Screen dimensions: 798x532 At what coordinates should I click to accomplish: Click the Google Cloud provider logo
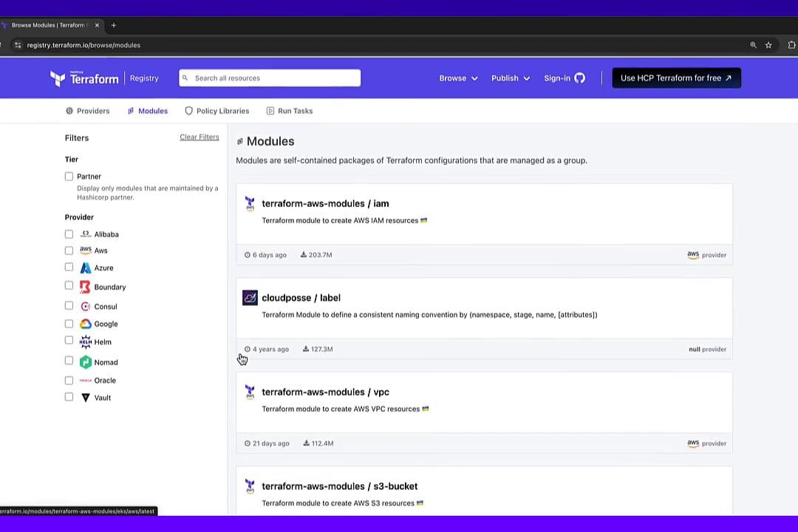pyautogui.click(x=86, y=324)
